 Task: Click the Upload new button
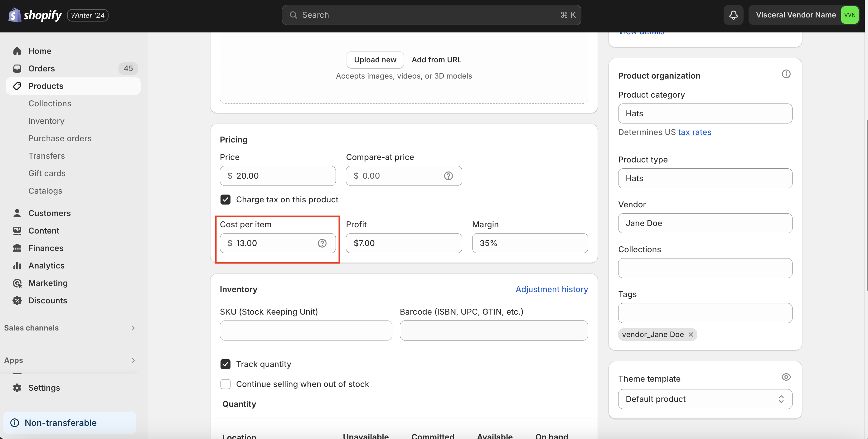[x=375, y=60]
